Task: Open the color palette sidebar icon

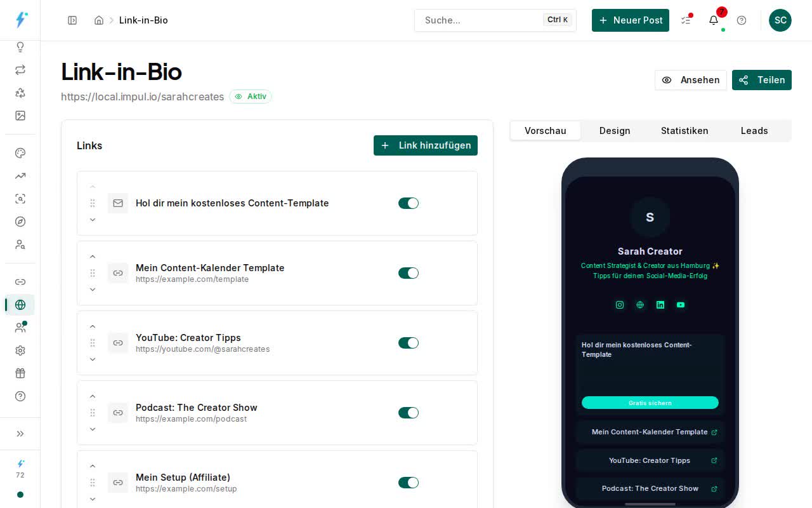Action: (20, 153)
